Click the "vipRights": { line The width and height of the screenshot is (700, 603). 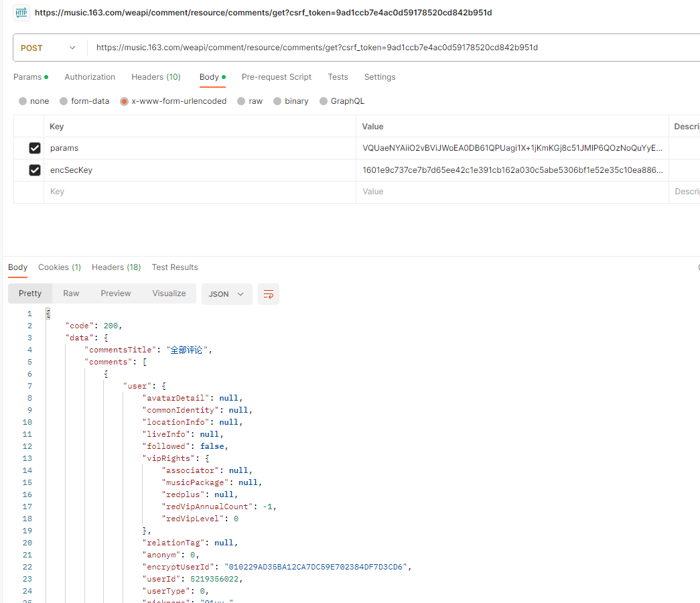click(176, 458)
